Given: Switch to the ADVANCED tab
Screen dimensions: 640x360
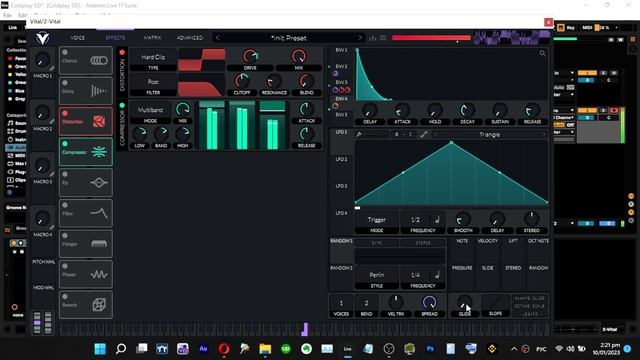Looking at the screenshot, I should (x=190, y=38).
